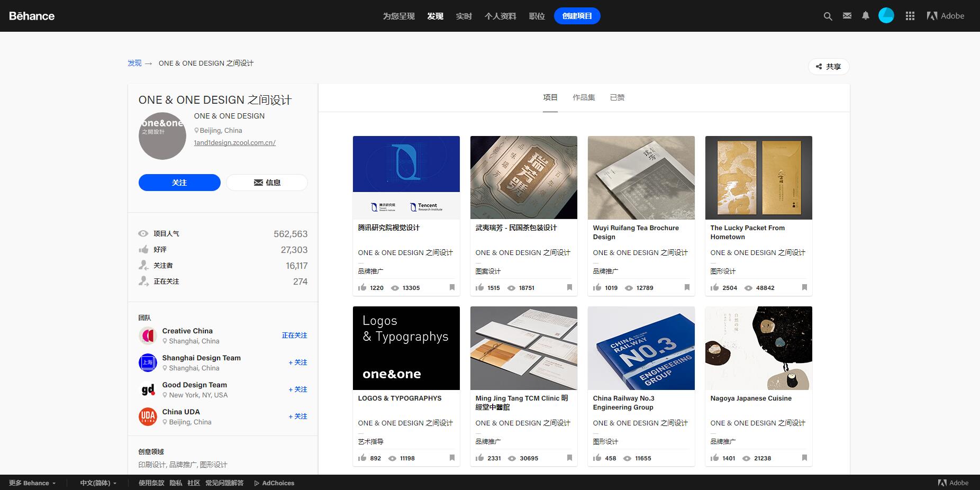Open the messages envelope icon in header
This screenshot has width=980, height=490.
click(847, 16)
